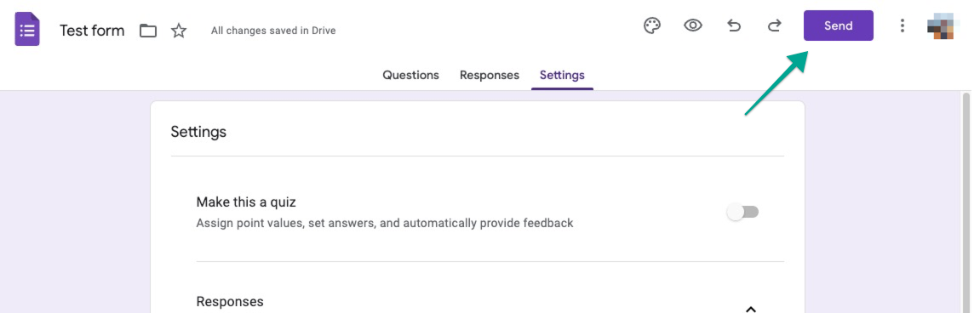This screenshot has width=980, height=313.
Task: Open the customize theme palette
Action: tap(652, 26)
